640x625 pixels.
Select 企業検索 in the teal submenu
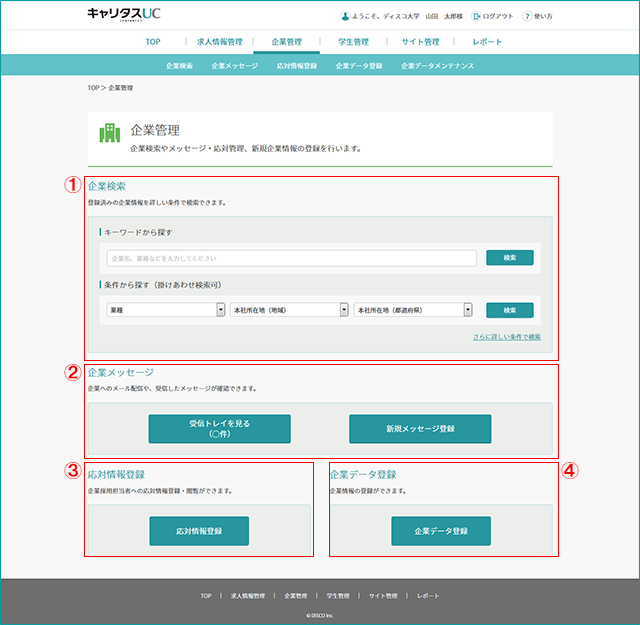[179, 66]
